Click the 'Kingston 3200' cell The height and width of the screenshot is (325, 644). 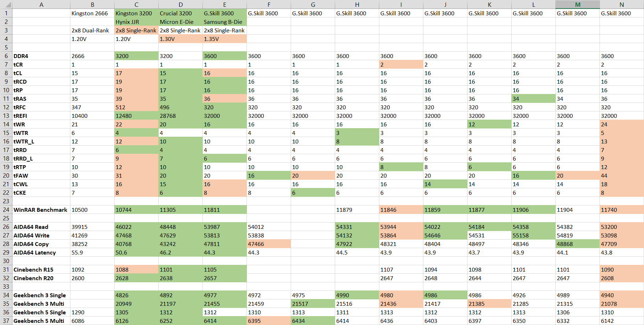(x=136, y=13)
